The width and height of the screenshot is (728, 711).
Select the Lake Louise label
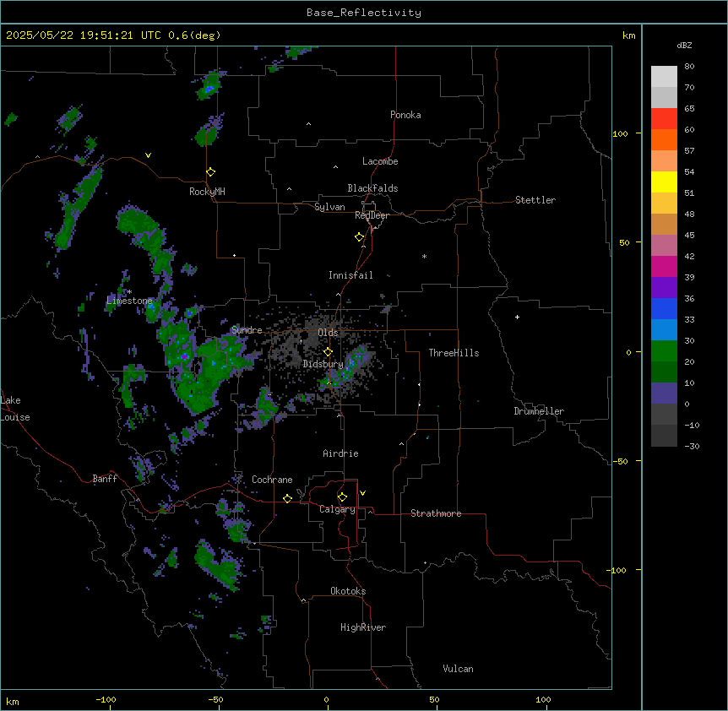[x=15, y=409]
